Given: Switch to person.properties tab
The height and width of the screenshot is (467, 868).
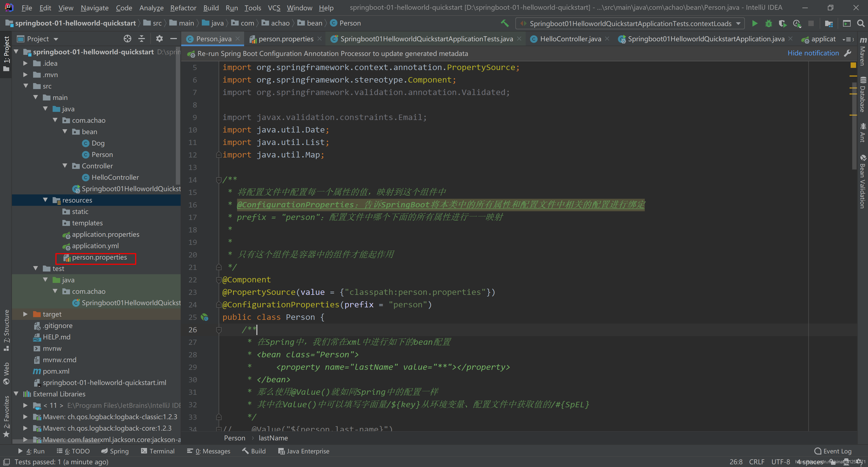Looking at the screenshot, I should click(286, 39).
